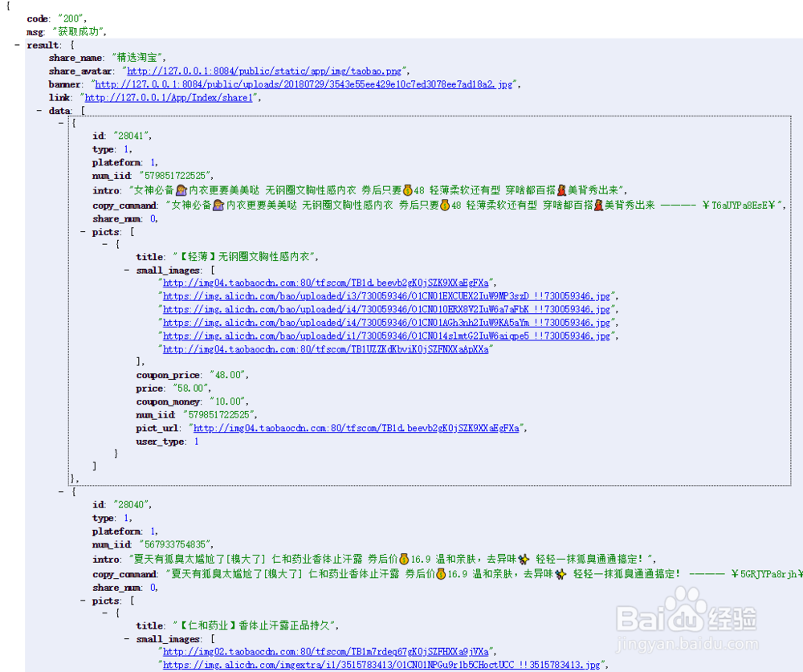Collapse the result object node
Viewport: 803px width, 672px height.
18,45
